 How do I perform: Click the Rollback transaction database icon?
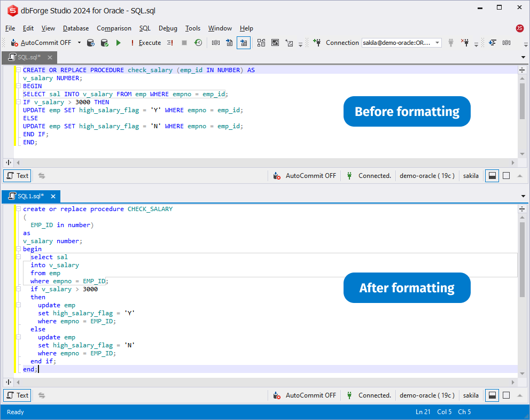(x=90, y=43)
